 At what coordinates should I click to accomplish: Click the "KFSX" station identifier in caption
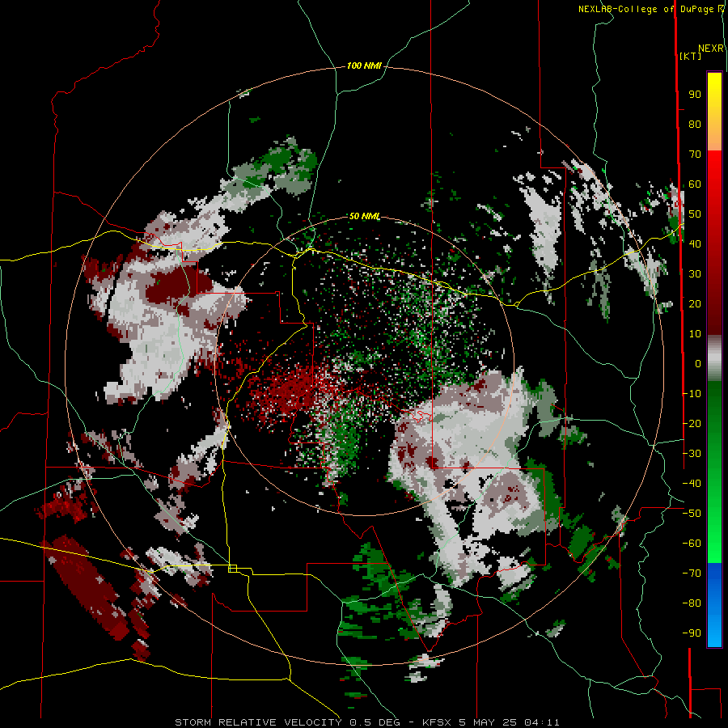(437, 722)
